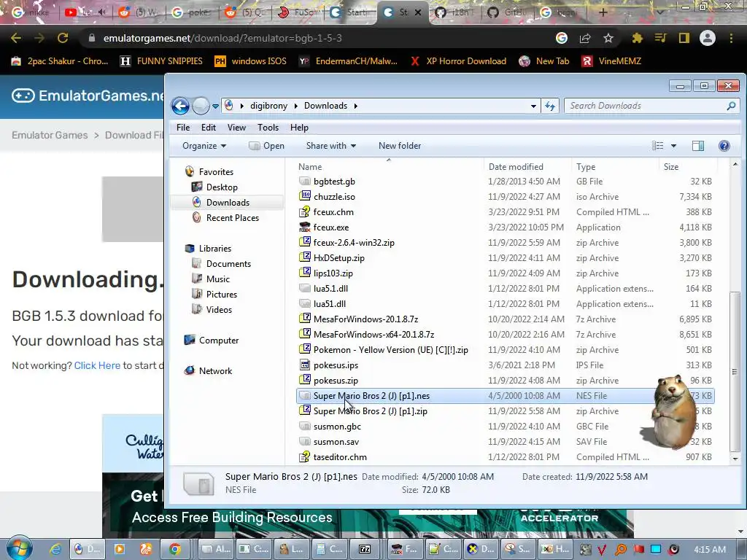
Task: Open the File menu in Explorer
Action: click(183, 127)
